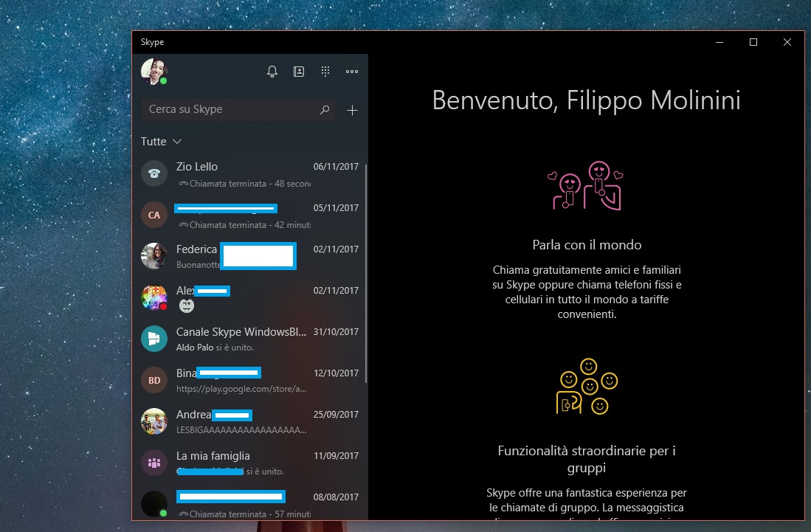Open your profile picture avatar
Viewport: 811px width, 532px height.
coord(154,72)
